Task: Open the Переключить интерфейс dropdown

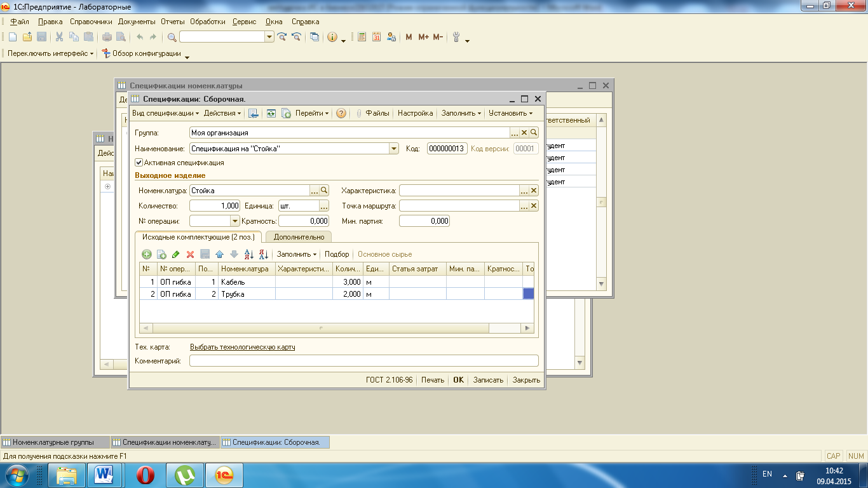Action: click(x=50, y=53)
